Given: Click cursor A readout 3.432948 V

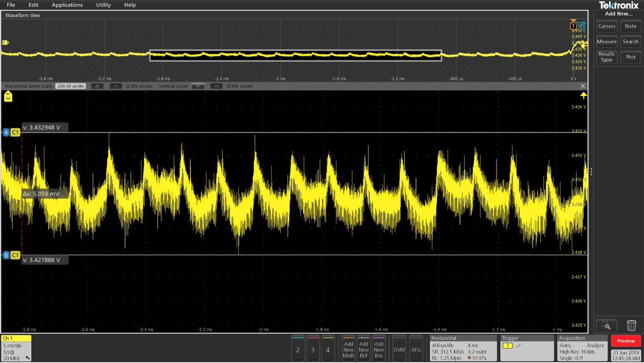Looking at the screenshot, I should tap(45, 128).
